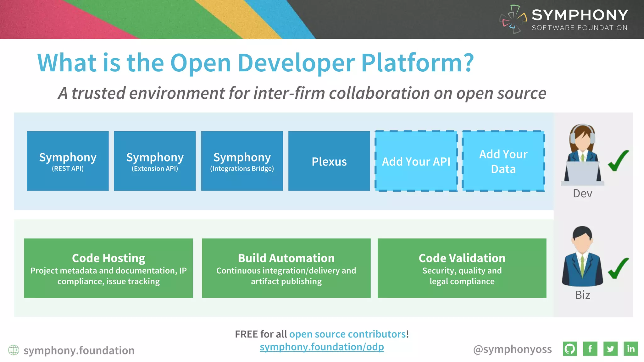The width and height of the screenshot is (644, 362).
Task: Click the Twitter bird icon
Action: coord(611,349)
